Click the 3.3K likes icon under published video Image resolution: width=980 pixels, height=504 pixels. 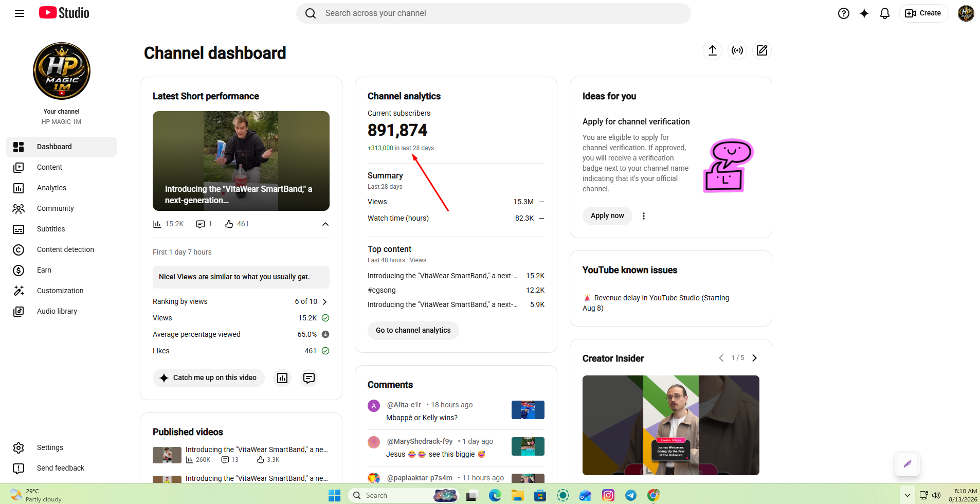point(260,460)
